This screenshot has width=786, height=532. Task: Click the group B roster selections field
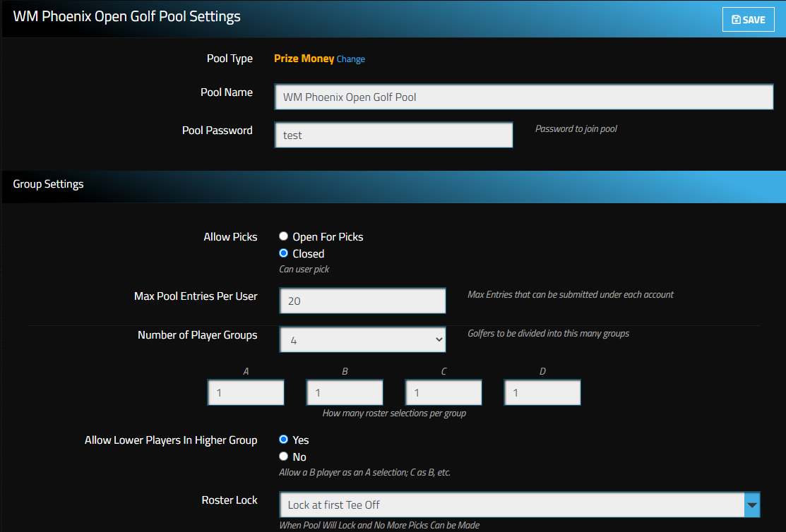(x=344, y=392)
